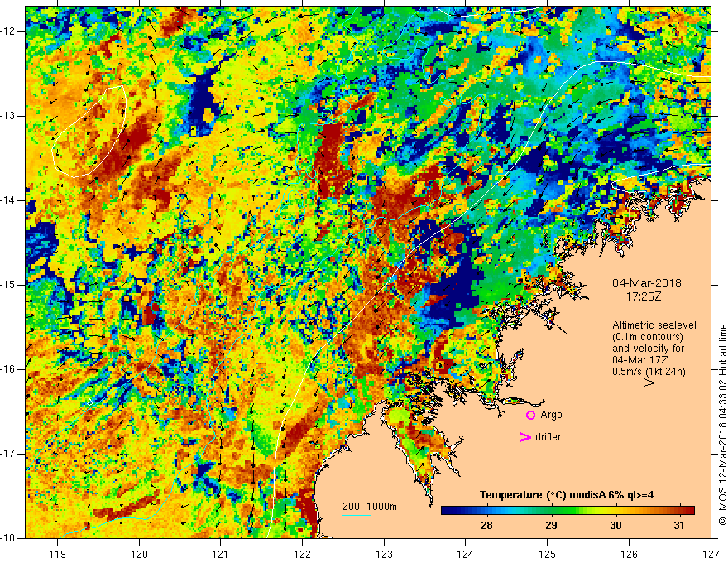Screen dimensions: 728x563
Task: Click the Temperature modisA title text
Action: point(567,495)
